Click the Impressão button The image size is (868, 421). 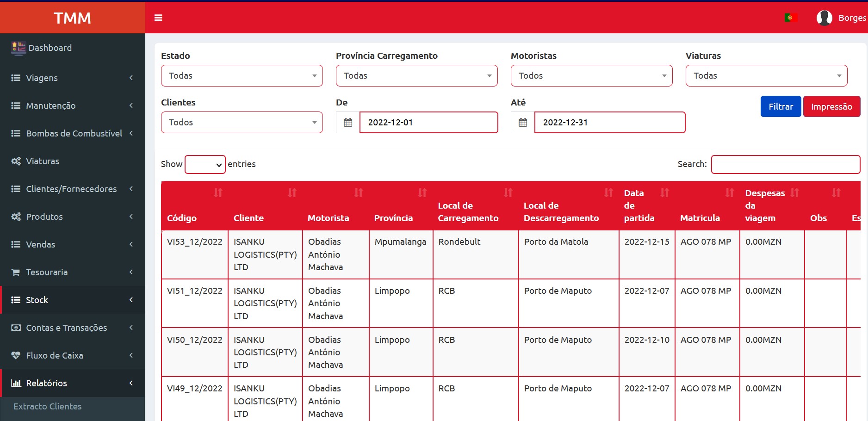[831, 106]
